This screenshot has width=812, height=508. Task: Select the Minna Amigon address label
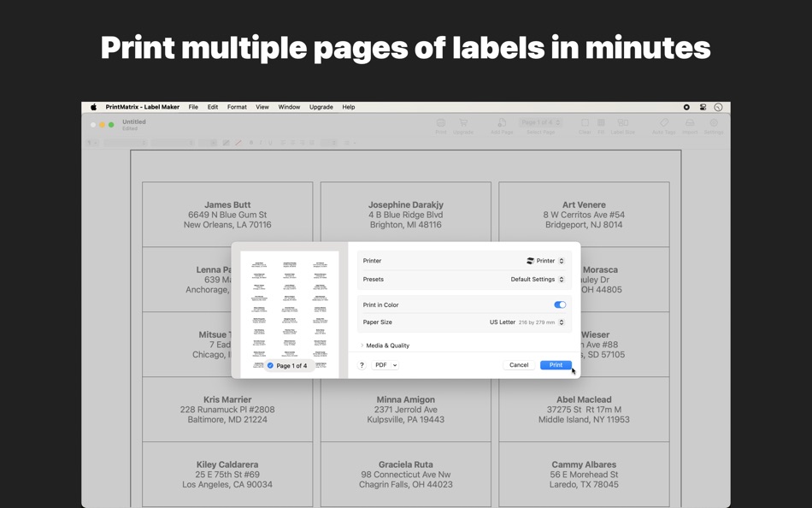click(405, 410)
